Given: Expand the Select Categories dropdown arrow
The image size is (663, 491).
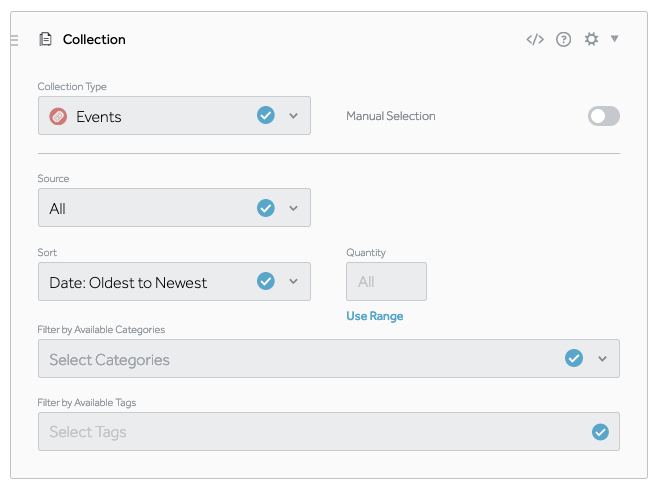Looking at the screenshot, I should (x=602, y=358).
